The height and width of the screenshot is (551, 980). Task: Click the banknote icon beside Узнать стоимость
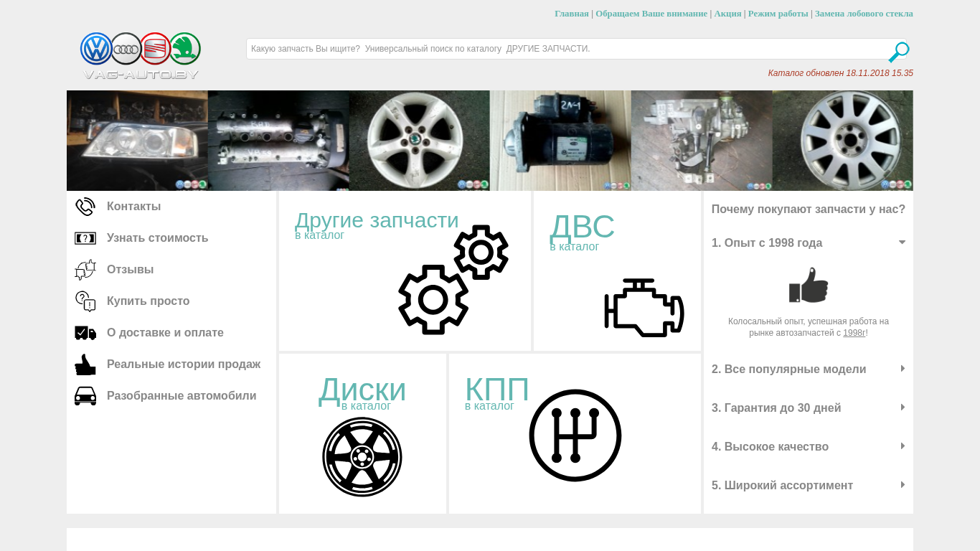tap(85, 238)
